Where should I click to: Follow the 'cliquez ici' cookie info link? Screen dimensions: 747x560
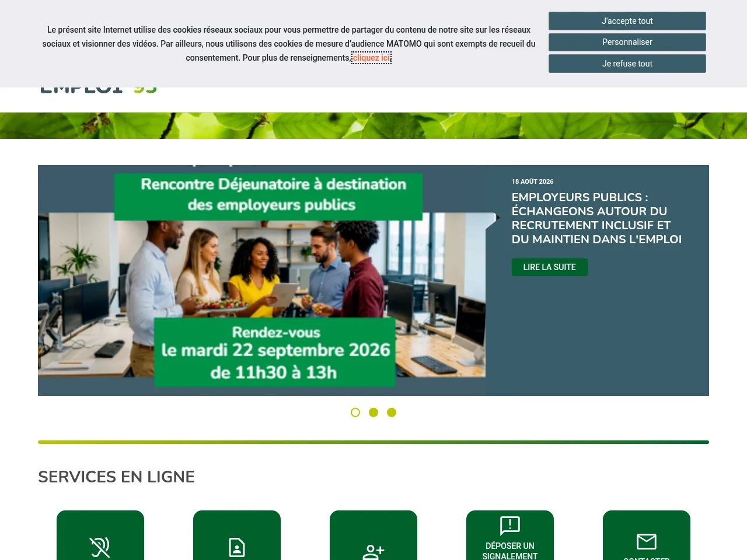[x=371, y=58]
